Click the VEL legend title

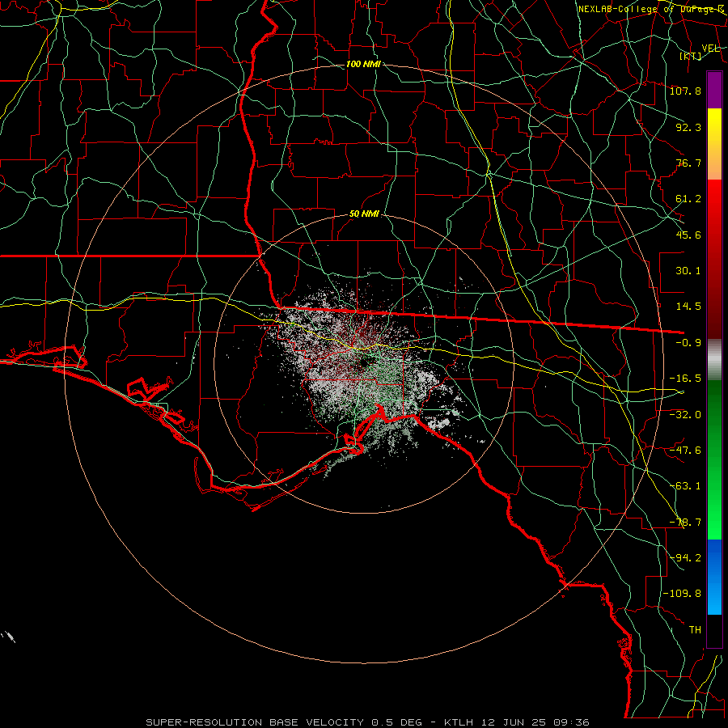pos(710,49)
